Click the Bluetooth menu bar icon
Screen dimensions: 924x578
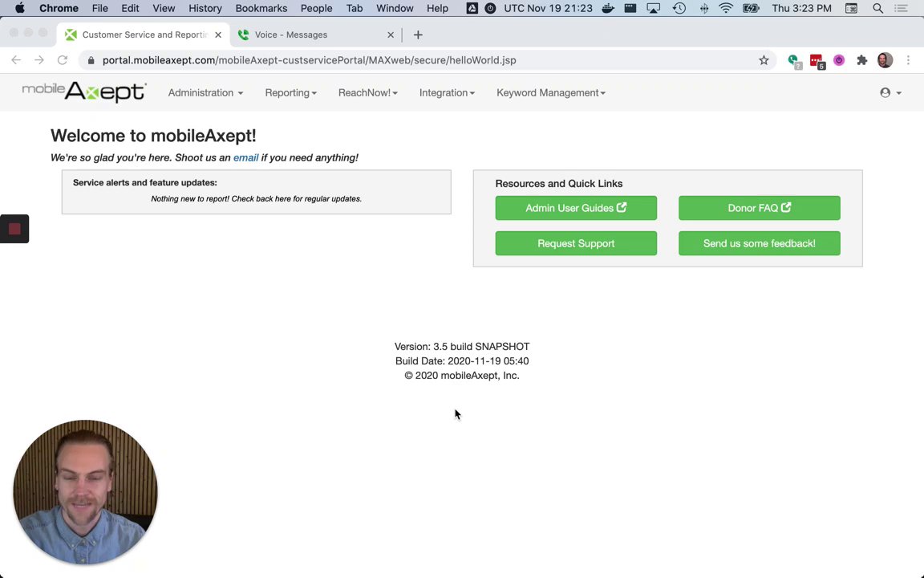pyautogui.click(x=704, y=8)
